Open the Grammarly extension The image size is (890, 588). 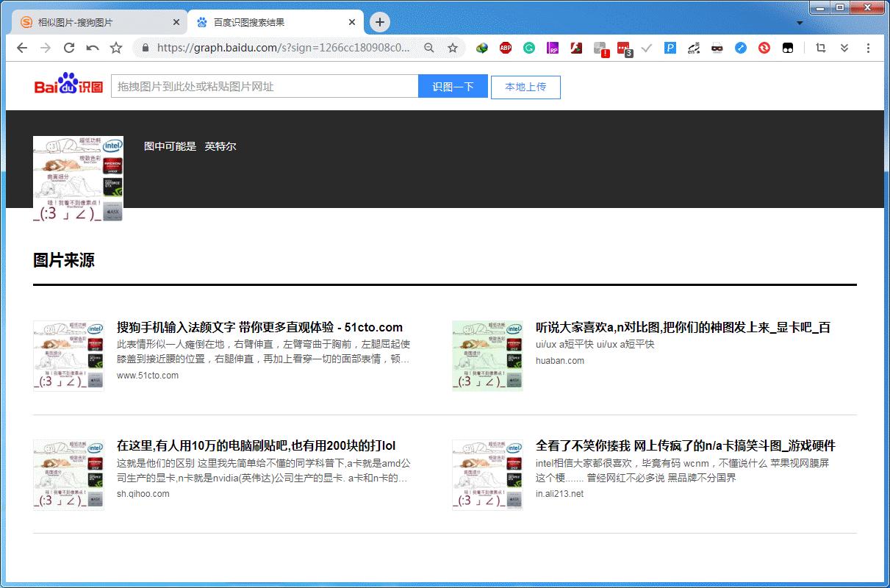[529, 47]
